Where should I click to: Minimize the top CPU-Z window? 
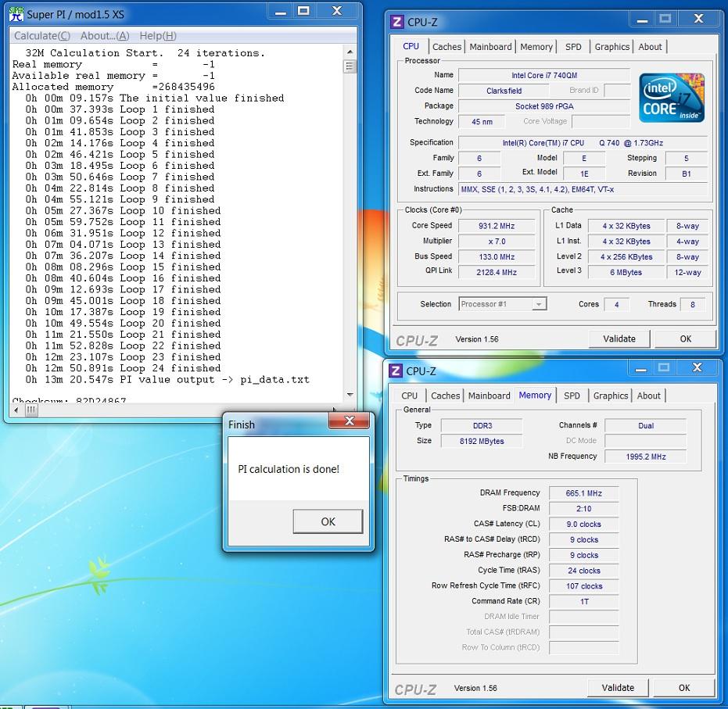(x=642, y=19)
